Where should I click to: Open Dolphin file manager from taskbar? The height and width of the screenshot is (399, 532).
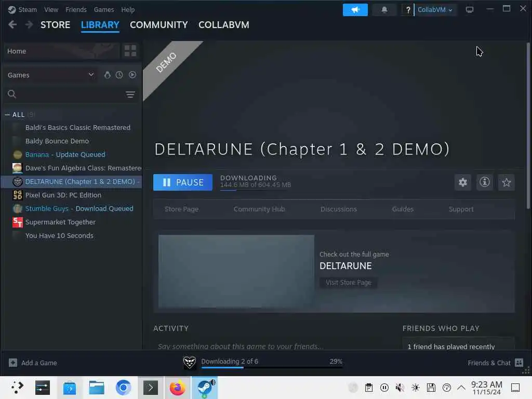[x=97, y=388]
